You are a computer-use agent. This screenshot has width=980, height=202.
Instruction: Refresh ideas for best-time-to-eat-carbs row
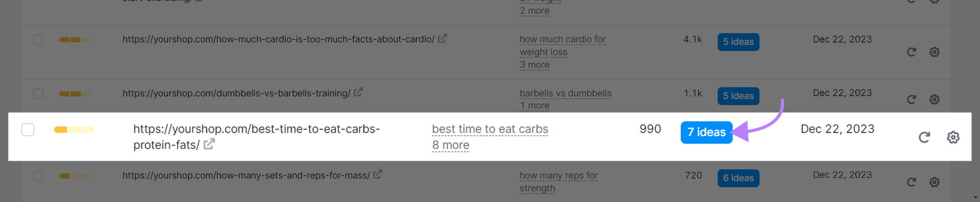tap(924, 137)
